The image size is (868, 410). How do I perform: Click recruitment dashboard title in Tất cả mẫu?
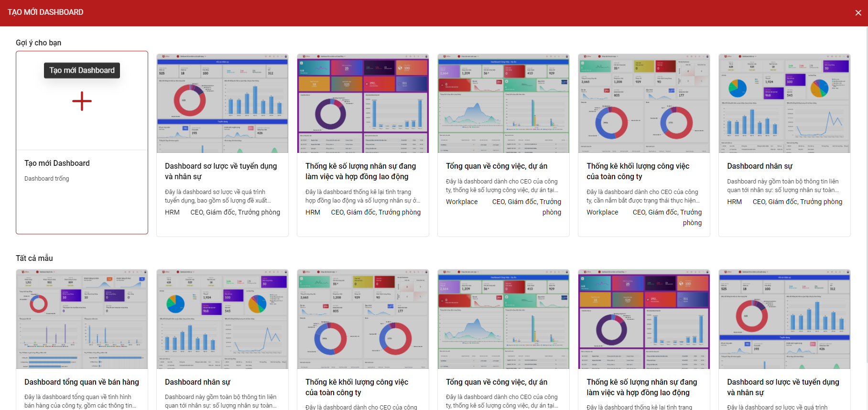pos(783,387)
